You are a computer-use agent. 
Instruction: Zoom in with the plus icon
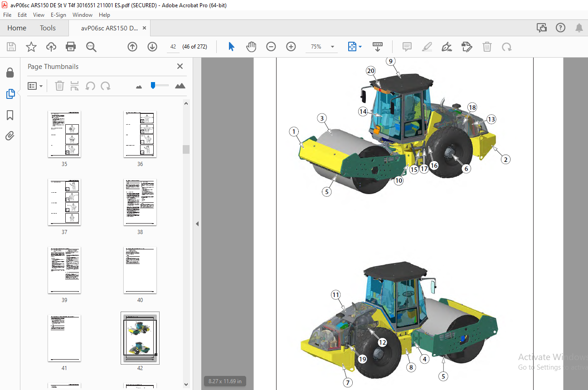click(x=291, y=47)
